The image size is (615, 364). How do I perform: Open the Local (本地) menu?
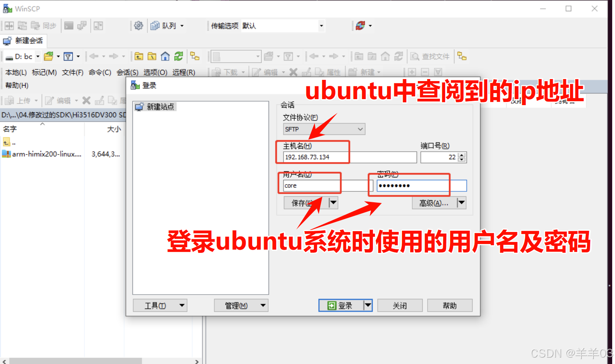coord(16,72)
